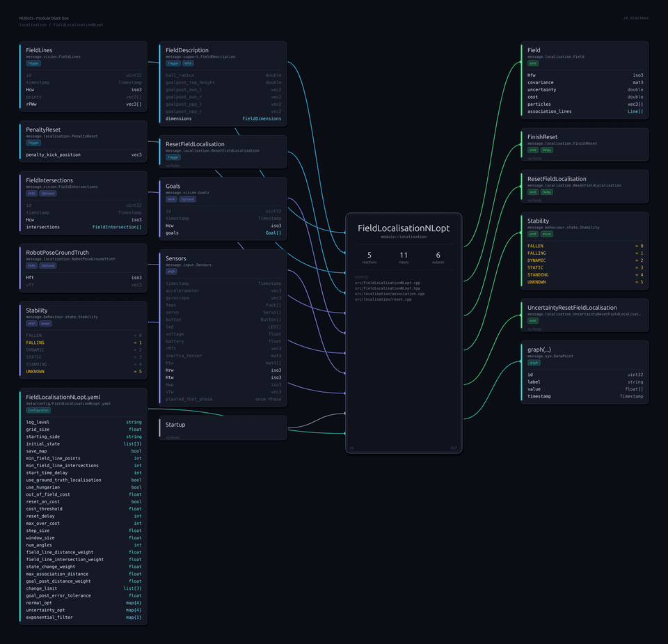This screenshot has height=644, width=668.
Task: Select the Sensors card title
Action: tap(176, 258)
